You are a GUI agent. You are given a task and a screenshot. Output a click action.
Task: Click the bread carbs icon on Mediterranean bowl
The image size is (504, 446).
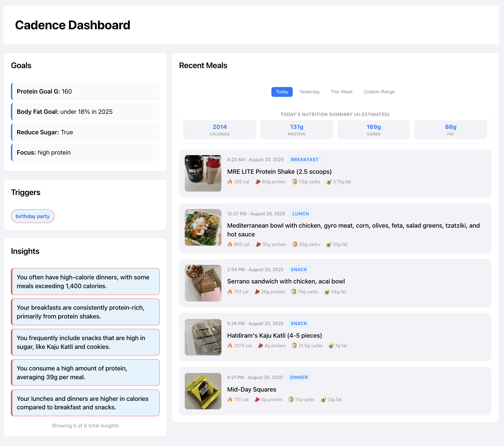[295, 245]
